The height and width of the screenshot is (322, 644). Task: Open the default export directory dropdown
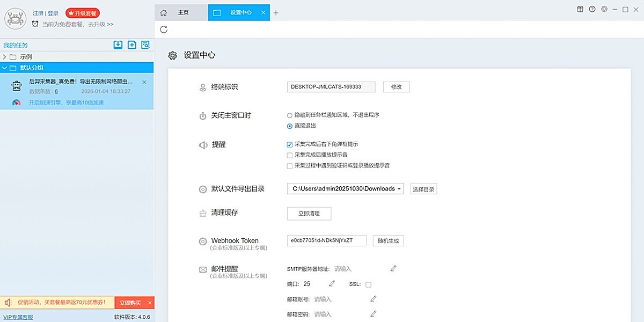(399, 189)
